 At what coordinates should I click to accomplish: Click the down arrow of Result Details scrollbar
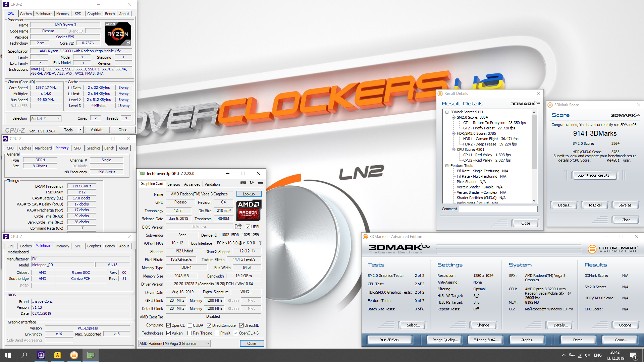point(534,201)
